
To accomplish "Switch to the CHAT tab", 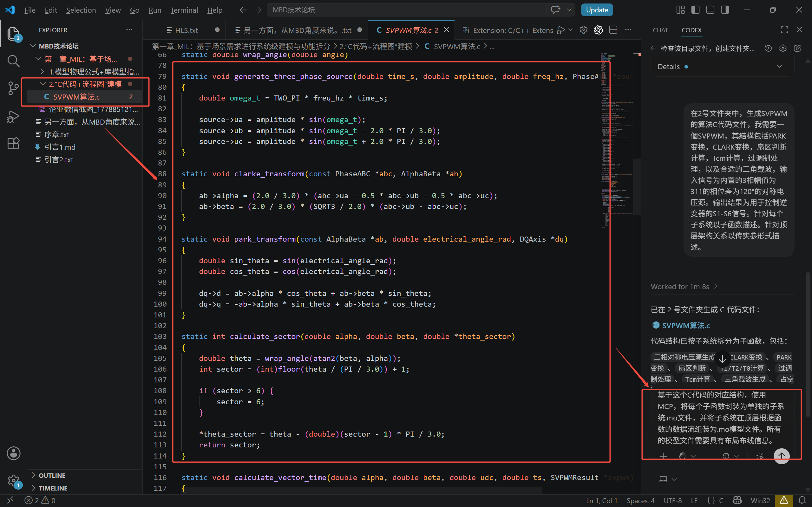I will click(x=660, y=30).
